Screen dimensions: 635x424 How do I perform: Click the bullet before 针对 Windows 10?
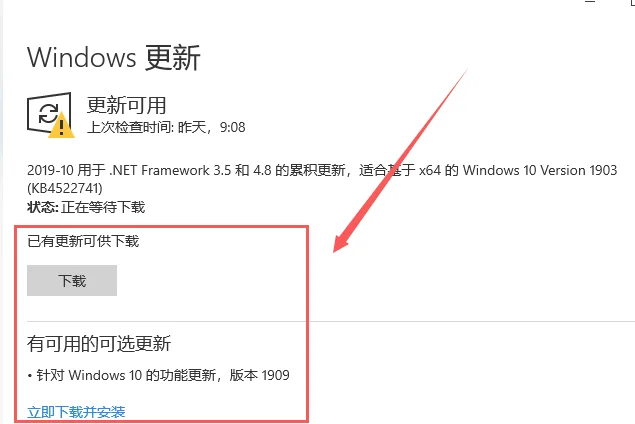[x=30, y=376]
